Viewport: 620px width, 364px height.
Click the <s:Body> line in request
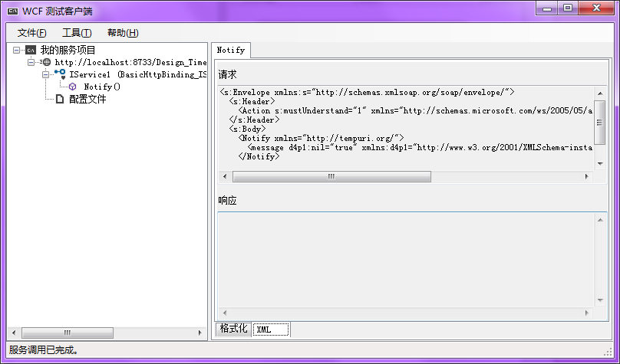tap(247, 129)
